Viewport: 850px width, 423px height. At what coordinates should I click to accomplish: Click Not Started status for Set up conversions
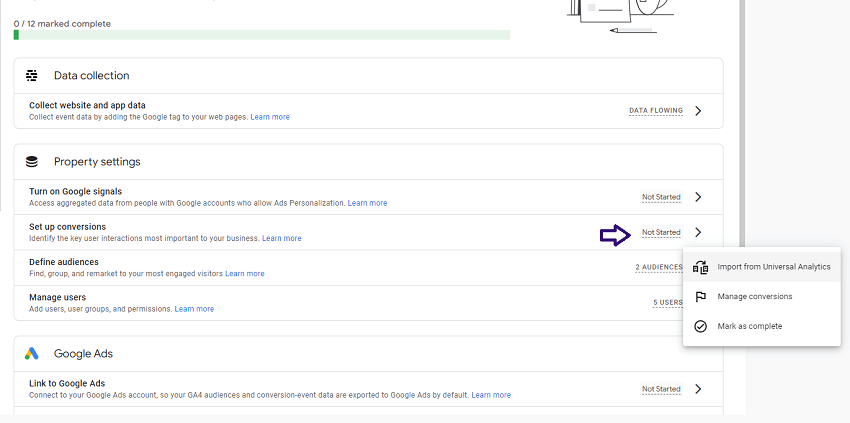661,232
